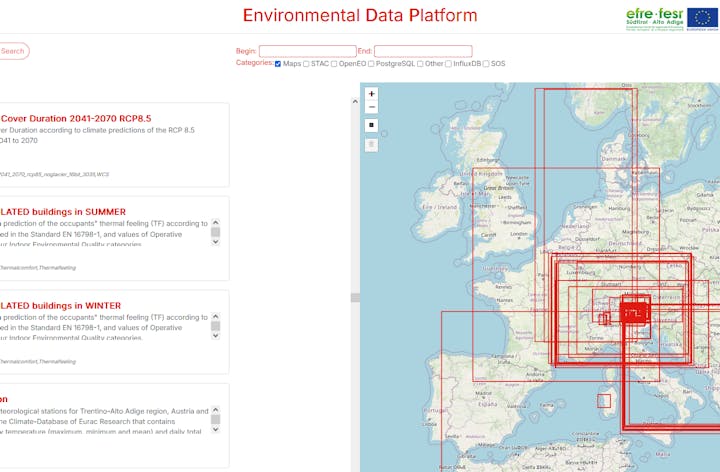Click down arrow in meteorological stations card
Viewport: 720px width, 472px height.
tap(215, 429)
